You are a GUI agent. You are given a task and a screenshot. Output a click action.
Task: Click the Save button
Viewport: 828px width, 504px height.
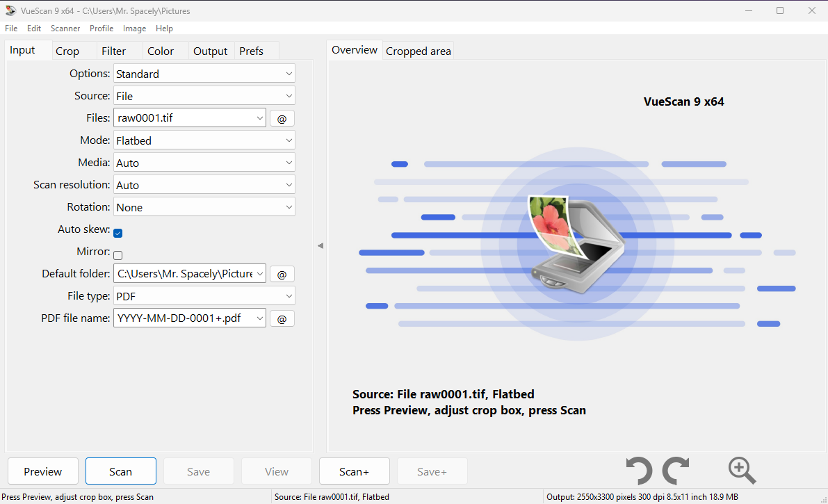199,471
